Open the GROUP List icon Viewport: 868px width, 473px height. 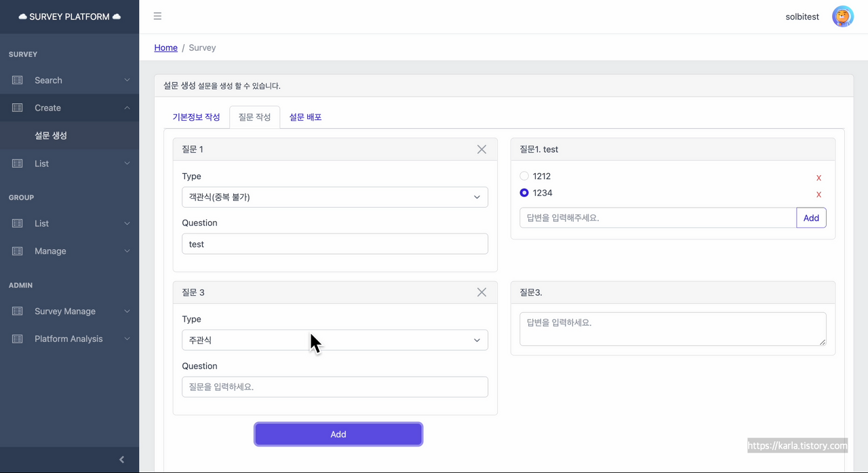point(20,223)
